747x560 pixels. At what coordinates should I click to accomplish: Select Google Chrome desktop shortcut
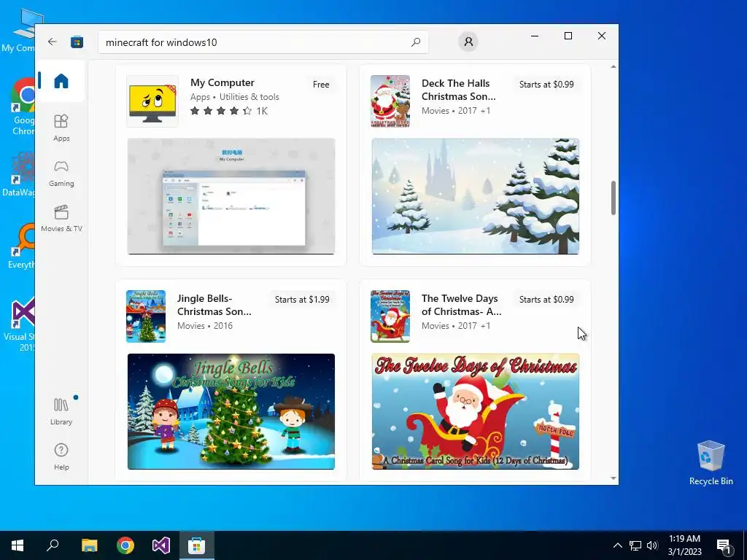pyautogui.click(x=23, y=107)
